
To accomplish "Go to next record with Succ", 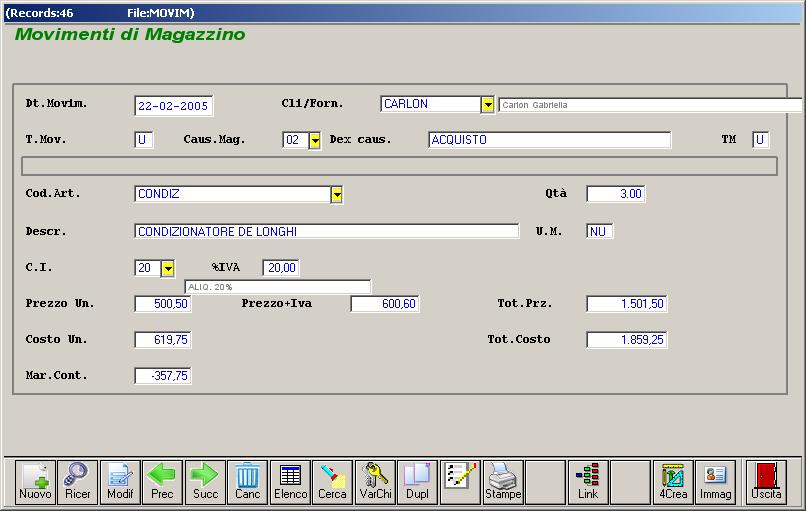I will [x=205, y=482].
